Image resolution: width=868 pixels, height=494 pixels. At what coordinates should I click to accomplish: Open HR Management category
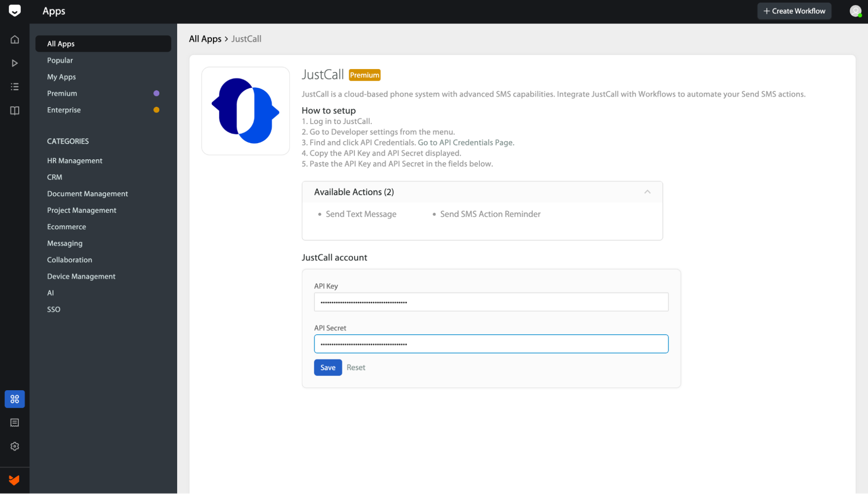(75, 161)
